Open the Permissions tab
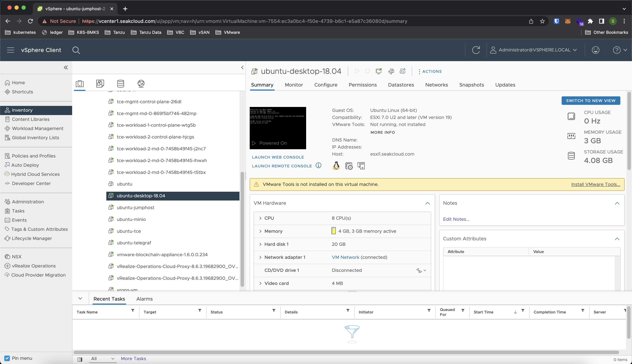This screenshot has height=364, width=632. (x=363, y=85)
